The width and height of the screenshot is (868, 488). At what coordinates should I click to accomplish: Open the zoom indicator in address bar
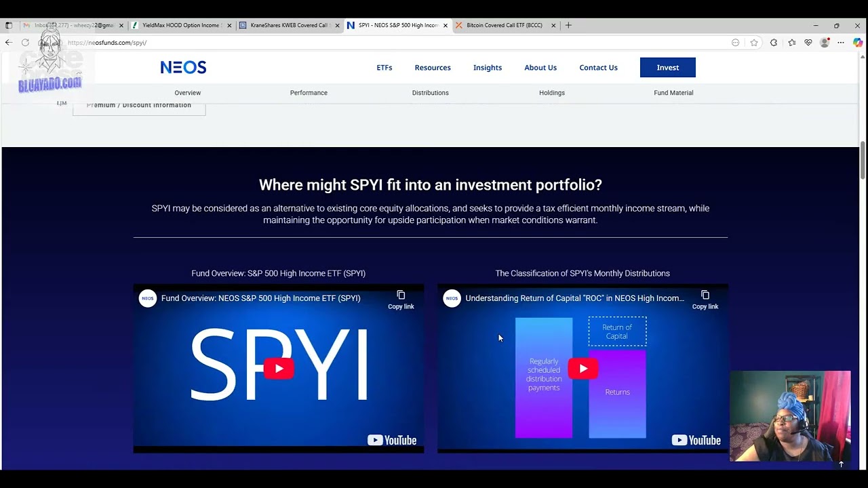point(735,42)
